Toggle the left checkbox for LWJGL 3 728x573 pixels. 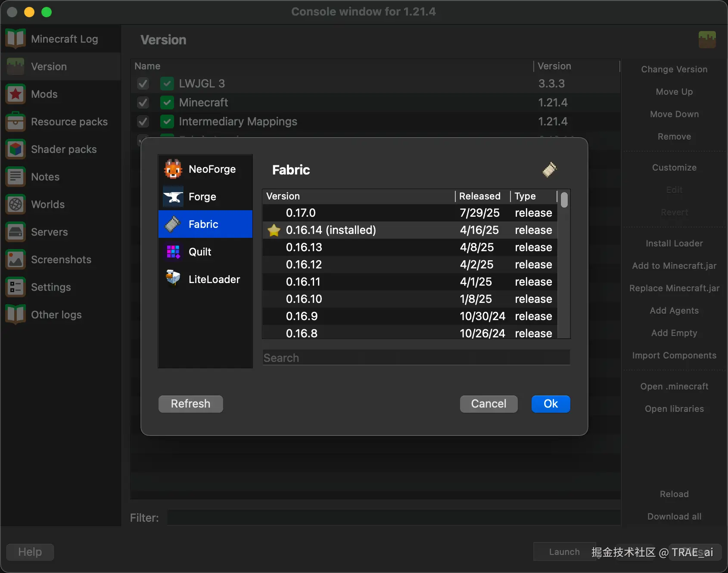143,83
